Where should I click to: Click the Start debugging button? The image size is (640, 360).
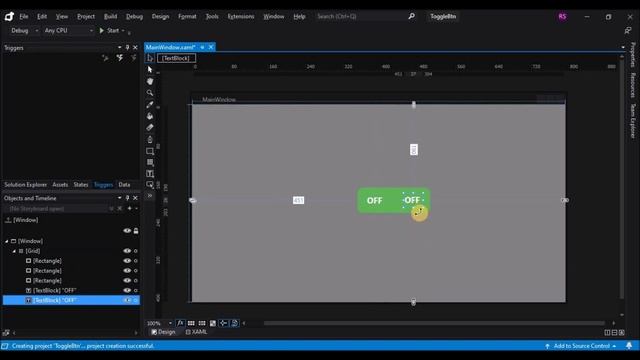109,31
